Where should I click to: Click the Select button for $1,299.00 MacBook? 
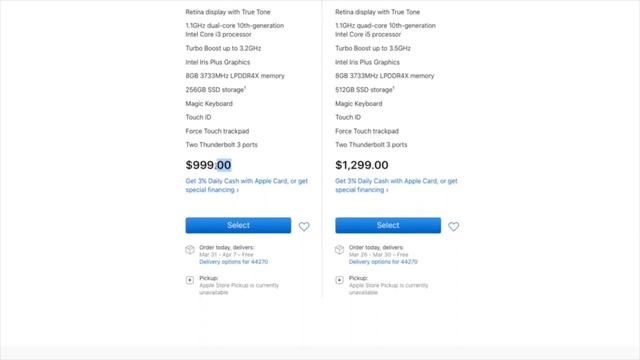coord(388,225)
